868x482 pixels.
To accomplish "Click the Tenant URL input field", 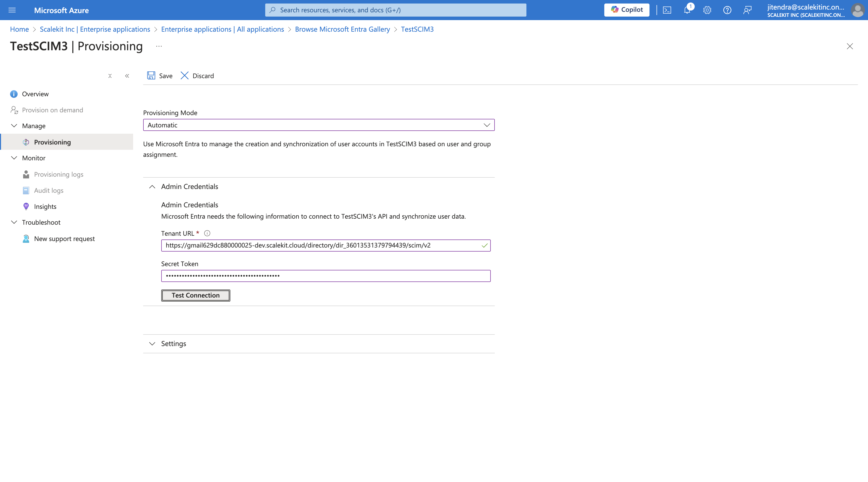I will click(x=326, y=245).
